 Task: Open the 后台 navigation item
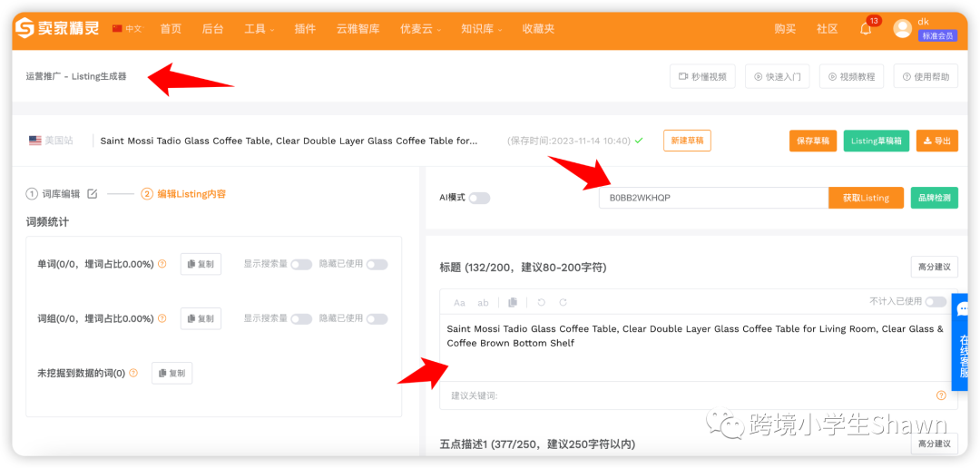click(x=212, y=29)
